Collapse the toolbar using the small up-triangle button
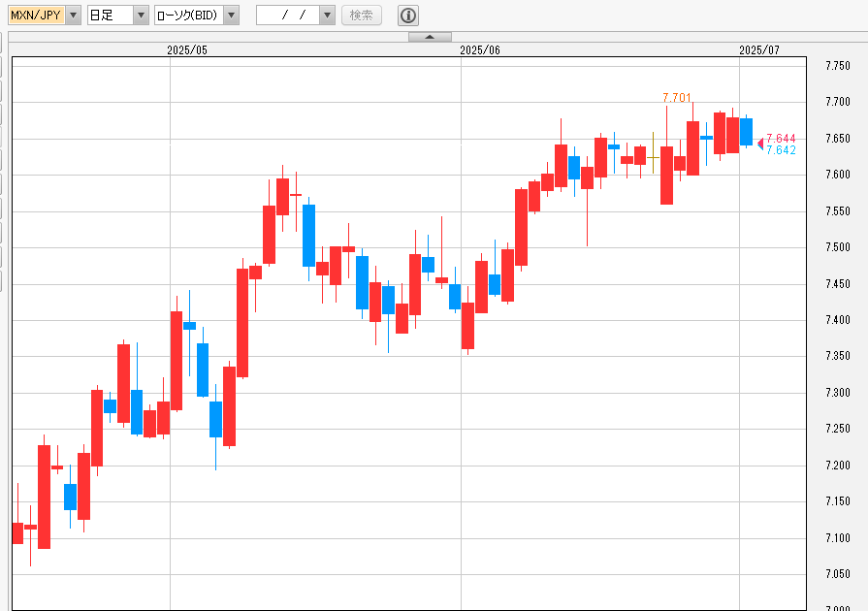Viewport: 868px width, 611px height. tap(430, 37)
